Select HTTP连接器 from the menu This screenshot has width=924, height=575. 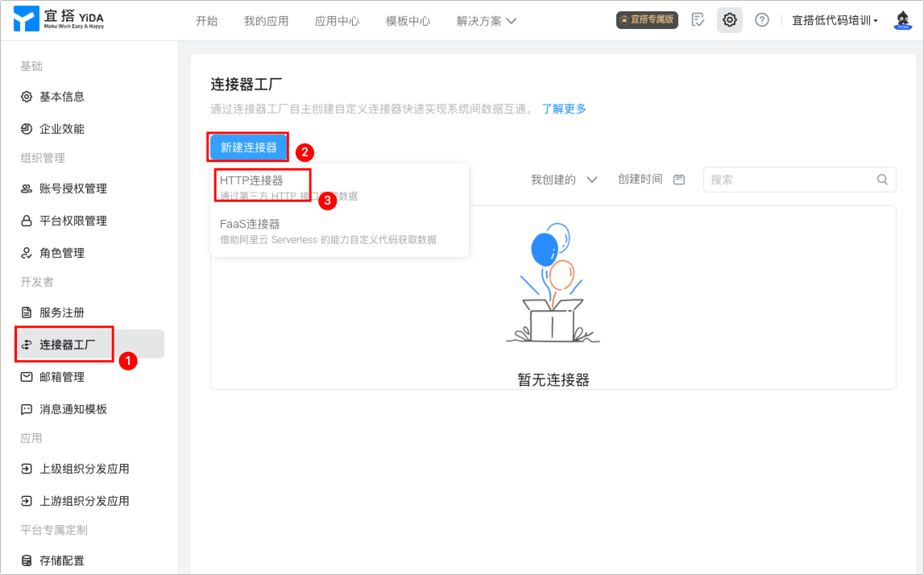tap(251, 181)
